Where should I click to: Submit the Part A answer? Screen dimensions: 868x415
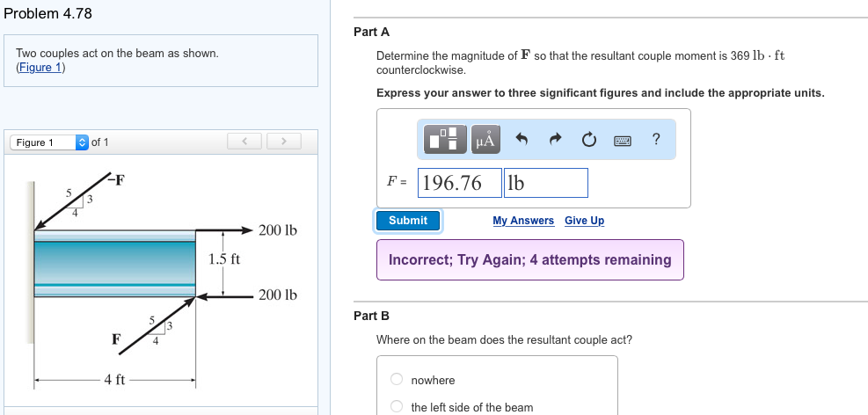(x=408, y=220)
